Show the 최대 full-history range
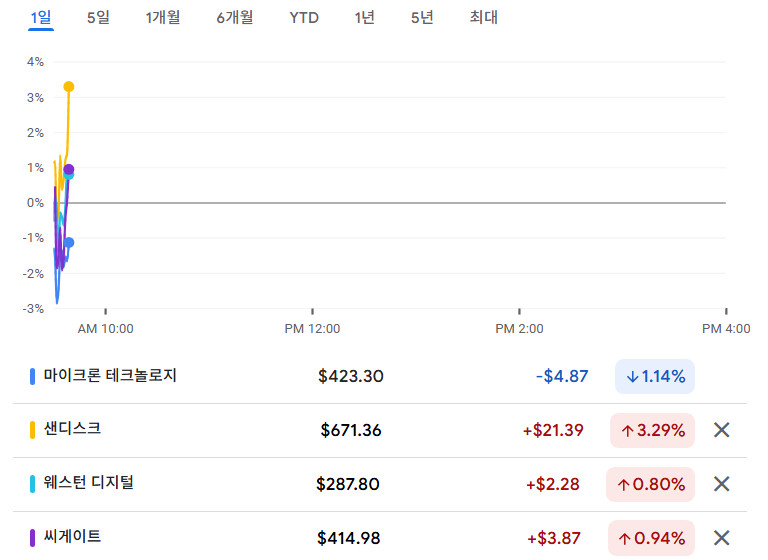Viewport: 768px width, 560px height. [x=483, y=18]
